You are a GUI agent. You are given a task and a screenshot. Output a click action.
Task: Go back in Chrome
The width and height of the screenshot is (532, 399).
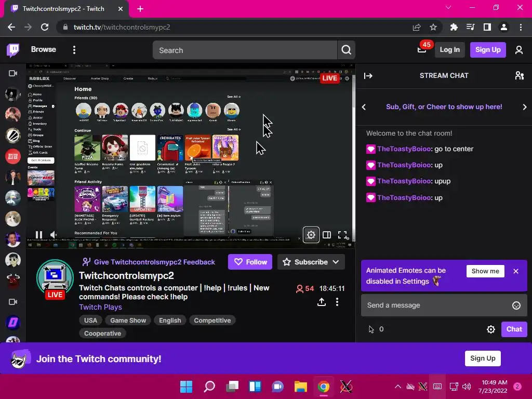(x=11, y=27)
